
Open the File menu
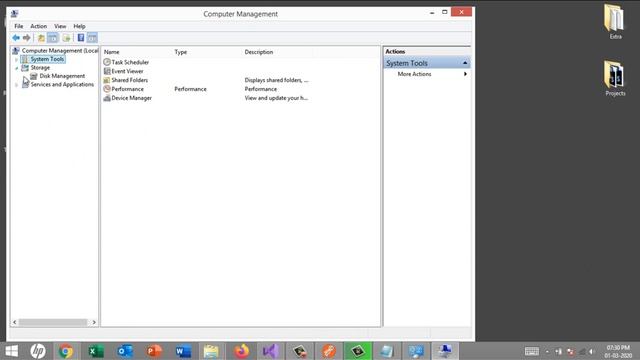[x=19, y=26]
